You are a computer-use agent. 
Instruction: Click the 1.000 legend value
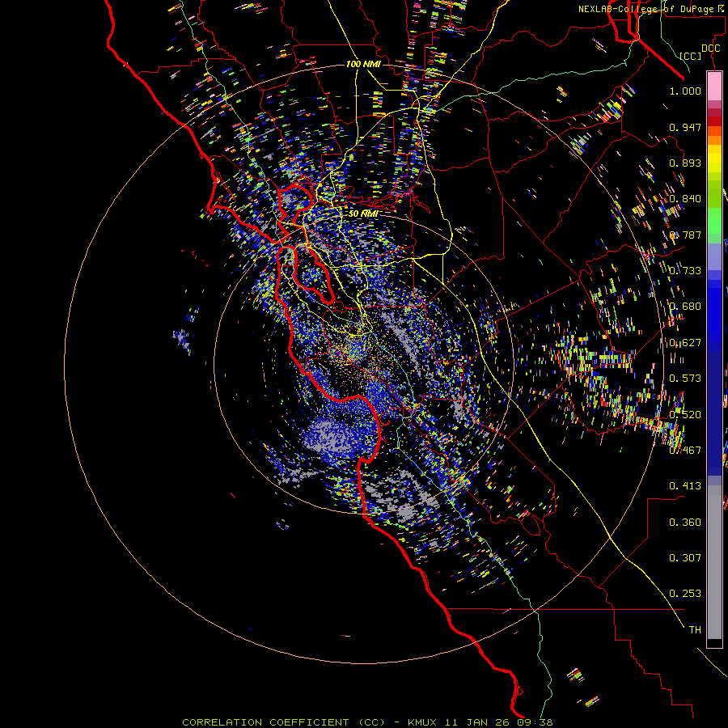(x=685, y=91)
